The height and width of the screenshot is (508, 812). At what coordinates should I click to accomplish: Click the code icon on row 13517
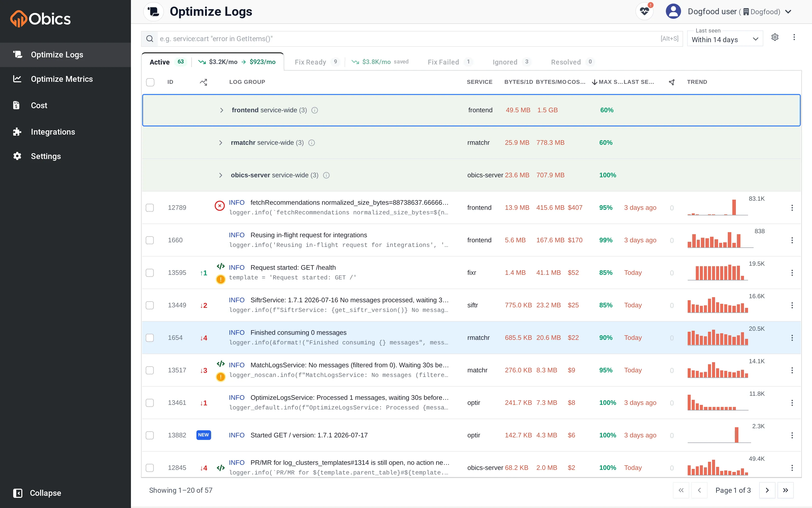(221, 364)
